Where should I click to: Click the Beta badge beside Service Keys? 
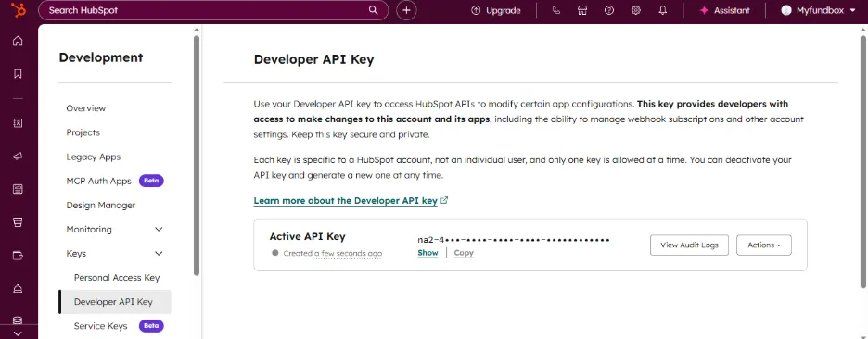tap(151, 326)
